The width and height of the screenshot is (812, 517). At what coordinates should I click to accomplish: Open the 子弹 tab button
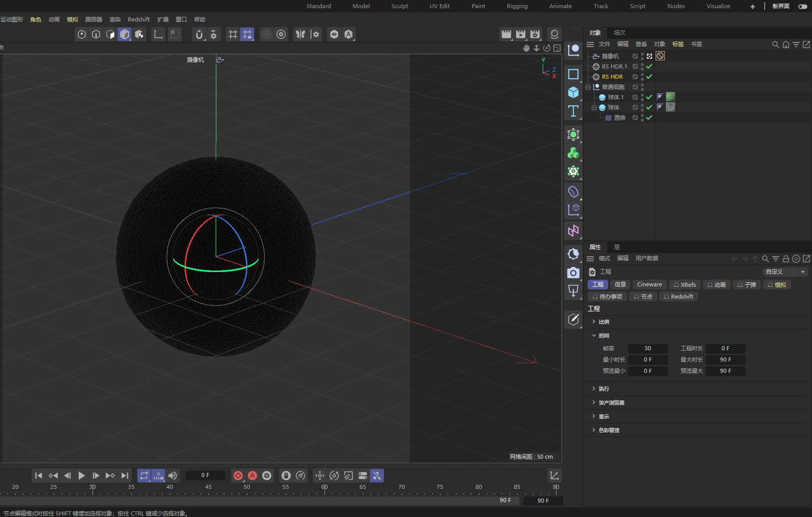[x=747, y=285]
